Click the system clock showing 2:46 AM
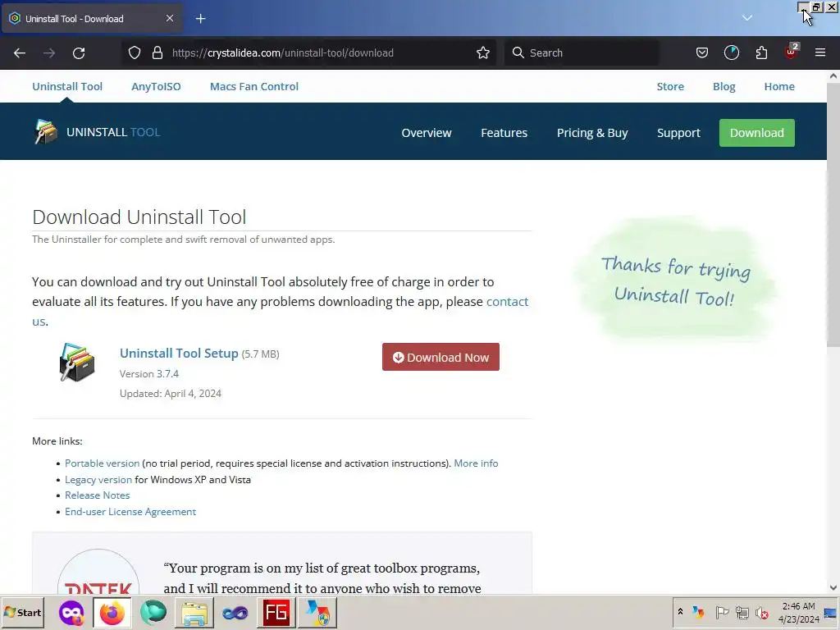The width and height of the screenshot is (840, 630). 798,612
